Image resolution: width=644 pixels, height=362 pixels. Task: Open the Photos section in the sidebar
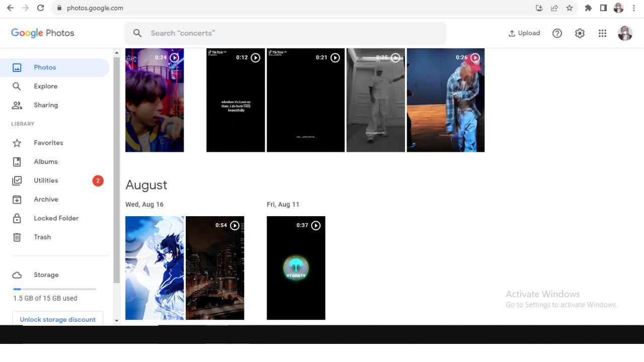45,67
